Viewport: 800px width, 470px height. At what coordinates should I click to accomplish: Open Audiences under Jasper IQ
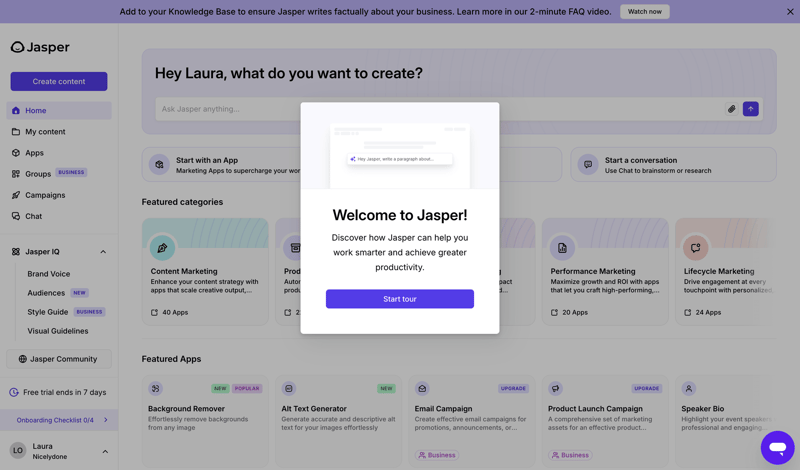[x=46, y=293]
